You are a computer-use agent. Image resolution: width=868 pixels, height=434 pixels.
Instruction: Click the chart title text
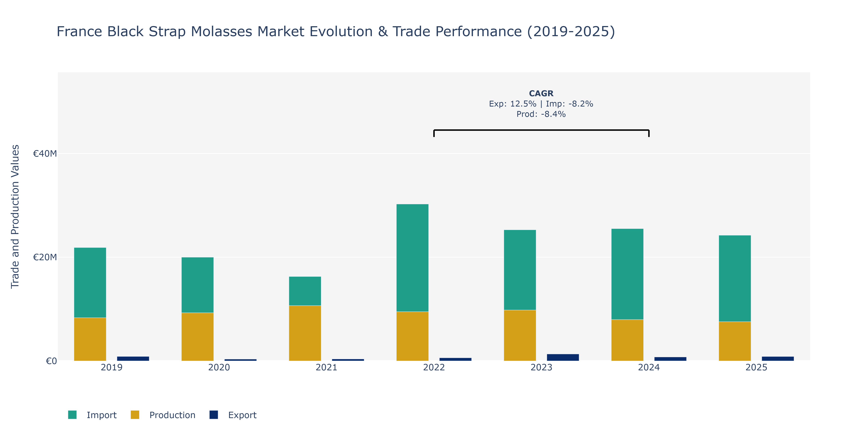coord(336,32)
